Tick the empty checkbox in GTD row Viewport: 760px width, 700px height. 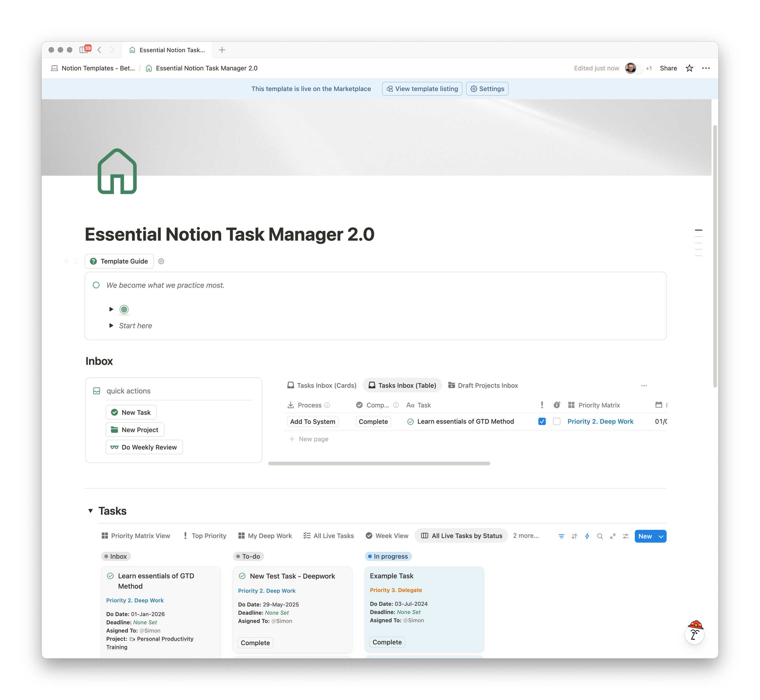pos(556,422)
